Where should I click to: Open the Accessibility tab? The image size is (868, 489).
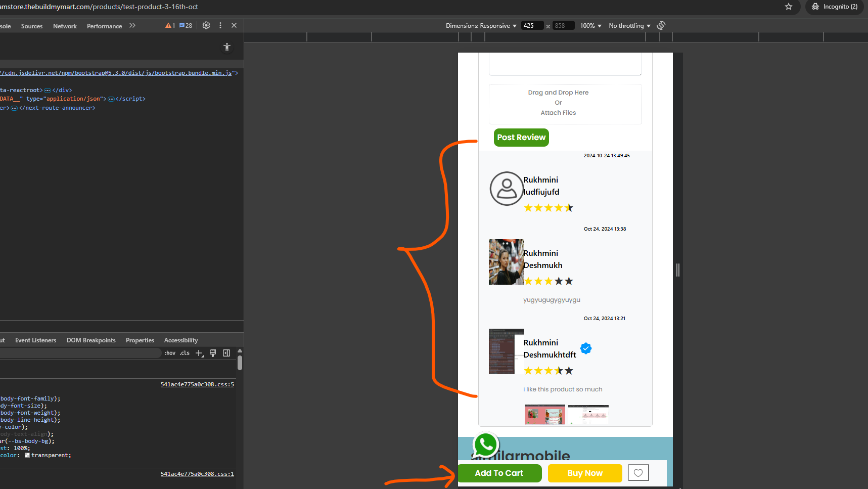pyautogui.click(x=181, y=340)
